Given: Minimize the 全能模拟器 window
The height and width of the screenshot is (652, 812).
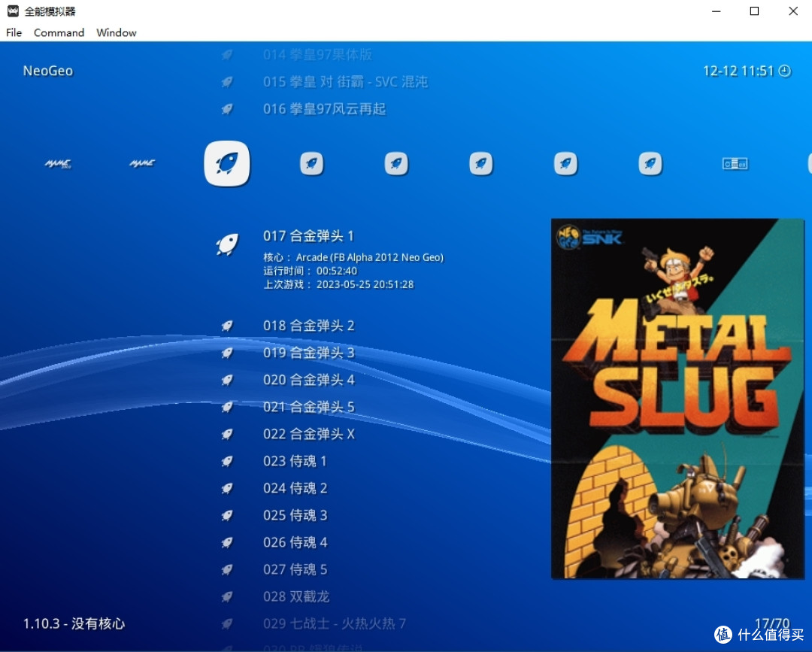Looking at the screenshot, I should coord(717,11).
